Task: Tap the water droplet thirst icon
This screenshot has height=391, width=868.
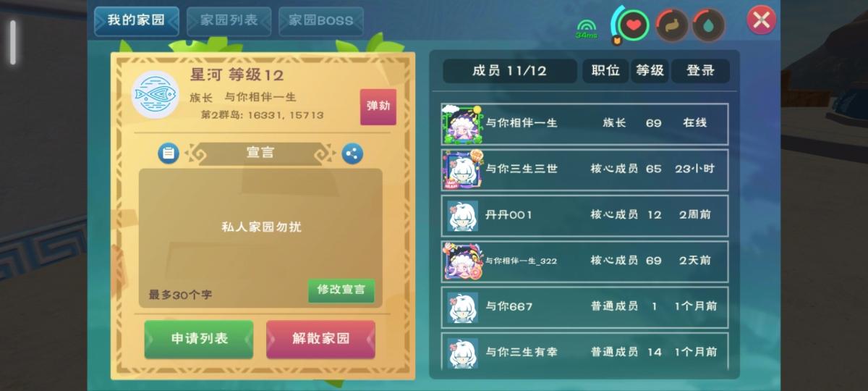Action: [708, 25]
